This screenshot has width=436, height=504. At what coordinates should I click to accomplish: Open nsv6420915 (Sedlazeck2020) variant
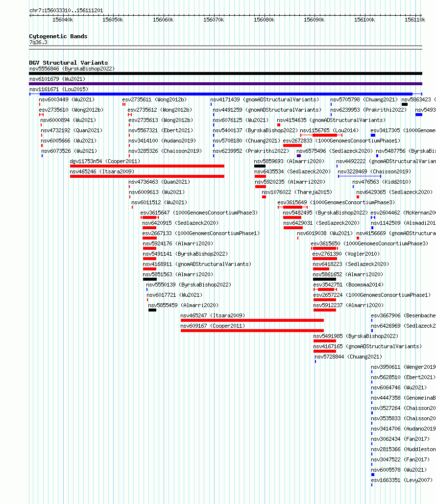point(180,223)
